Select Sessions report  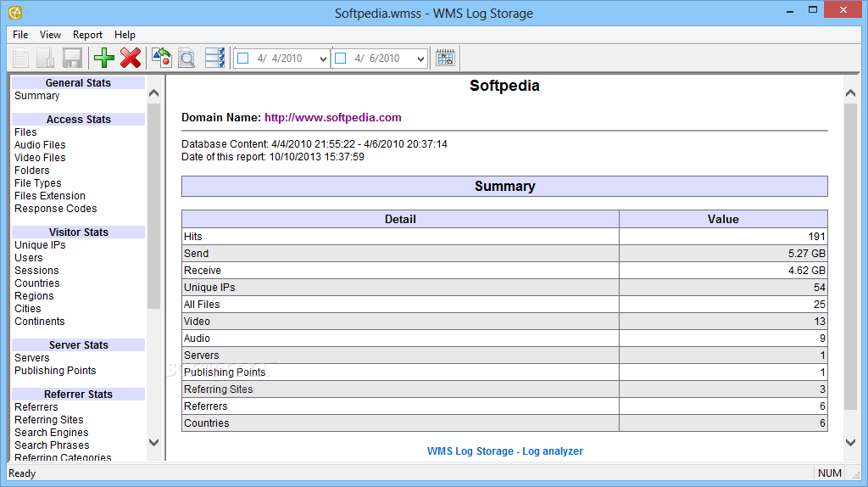[x=36, y=271]
